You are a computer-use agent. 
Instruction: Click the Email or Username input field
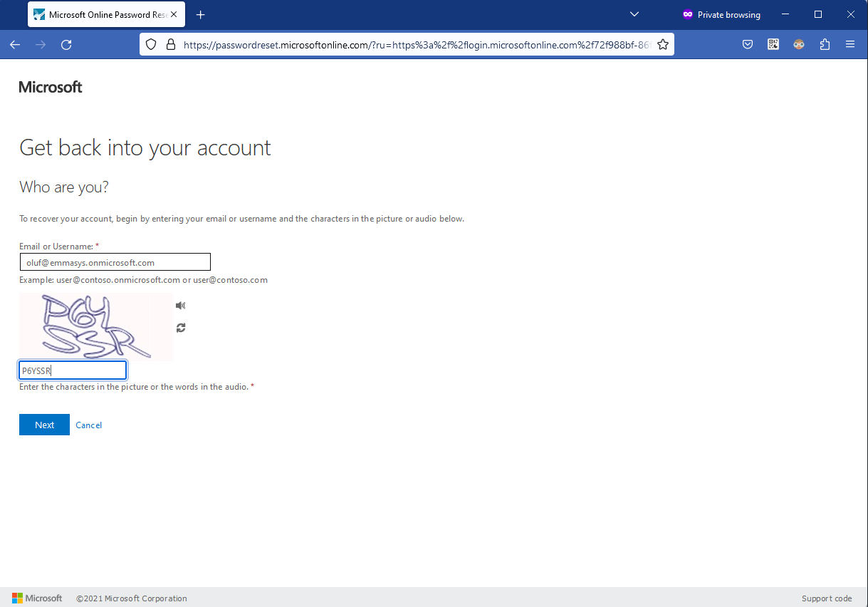pos(115,261)
